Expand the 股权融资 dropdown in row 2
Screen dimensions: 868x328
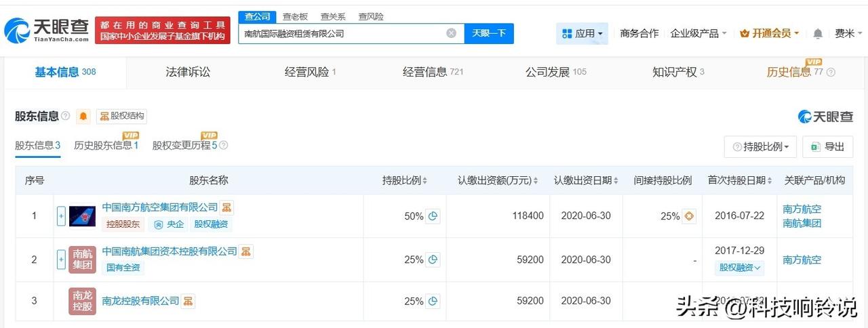tap(739, 268)
